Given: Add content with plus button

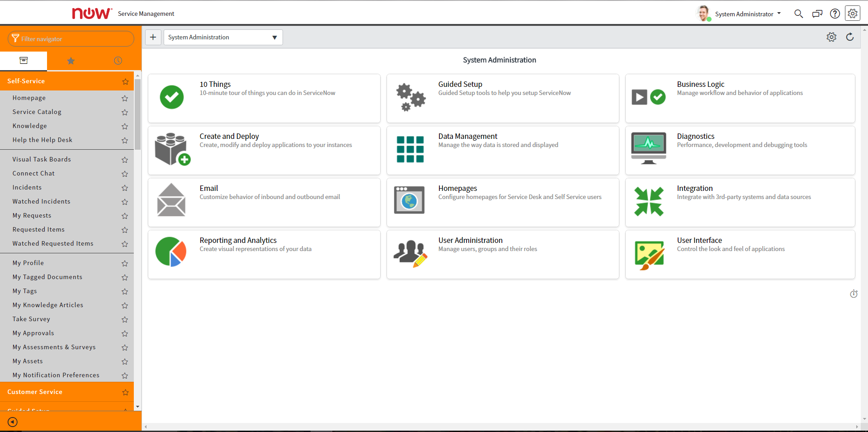Looking at the screenshot, I should point(153,37).
